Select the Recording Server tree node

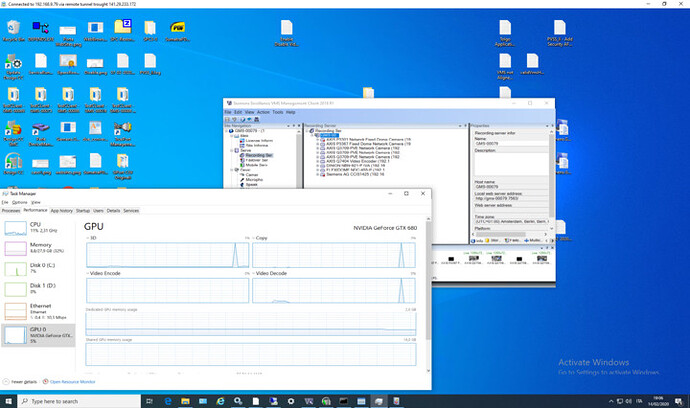point(256,155)
